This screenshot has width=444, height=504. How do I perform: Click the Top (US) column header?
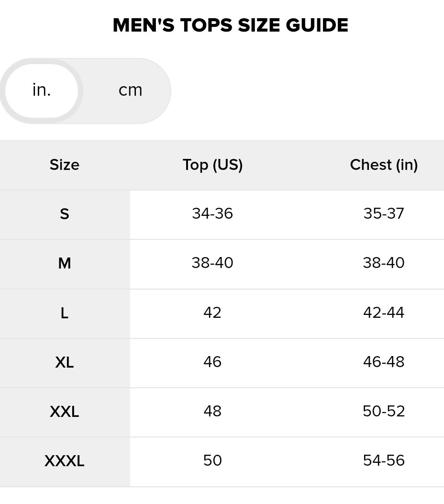212,165
